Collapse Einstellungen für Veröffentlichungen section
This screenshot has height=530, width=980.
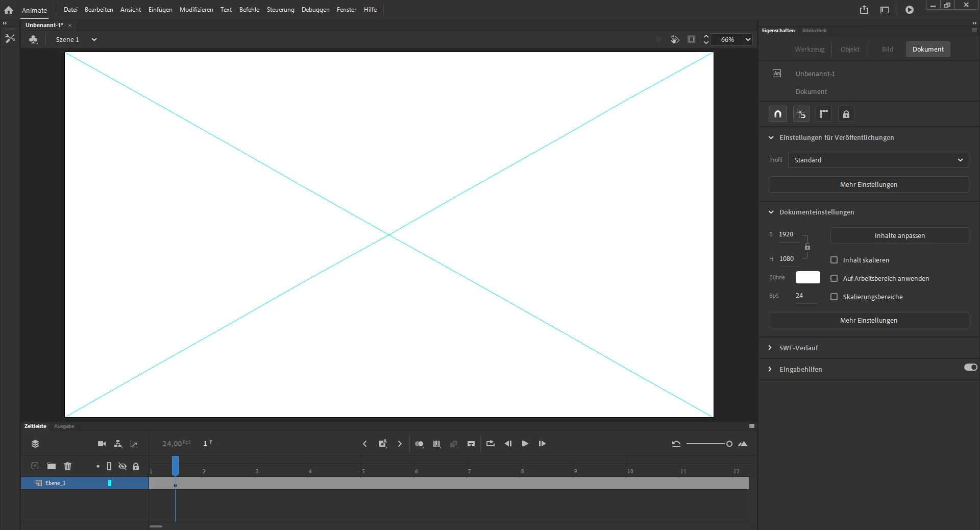771,137
